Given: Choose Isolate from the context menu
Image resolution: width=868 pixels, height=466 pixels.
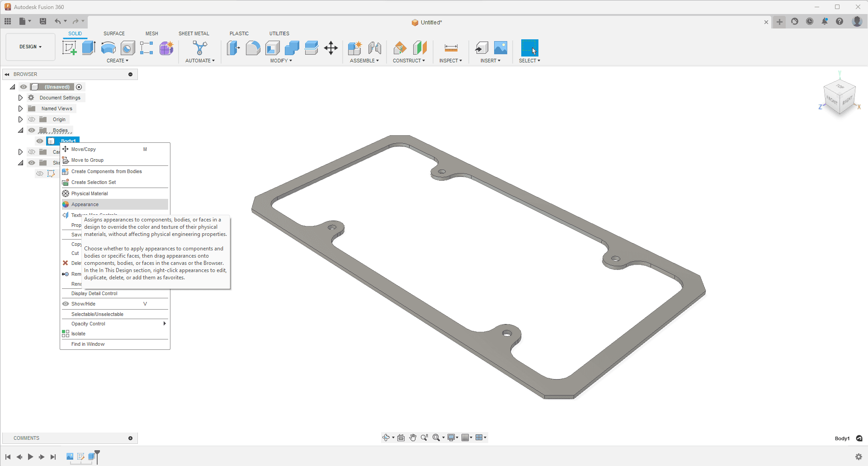Looking at the screenshot, I should coord(115,334).
